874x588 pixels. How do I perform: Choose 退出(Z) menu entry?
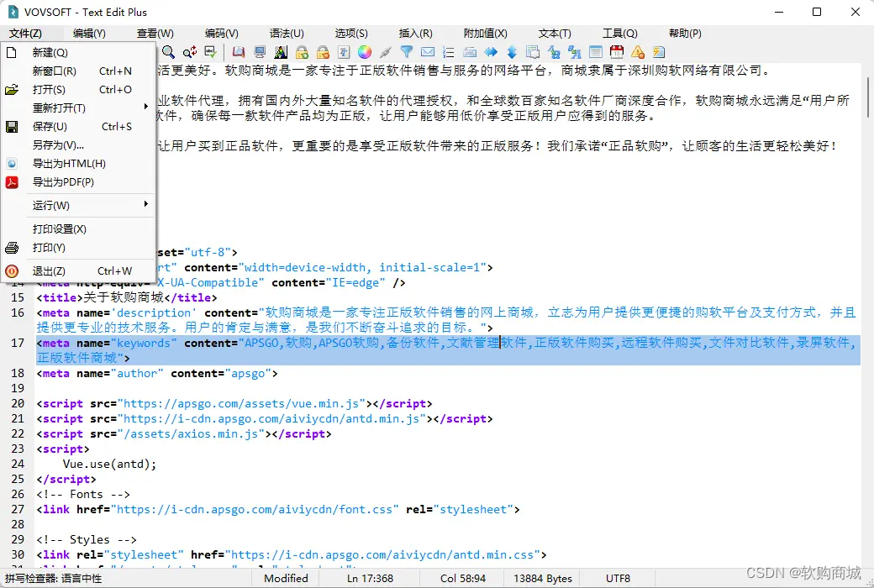pyautogui.click(x=78, y=270)
